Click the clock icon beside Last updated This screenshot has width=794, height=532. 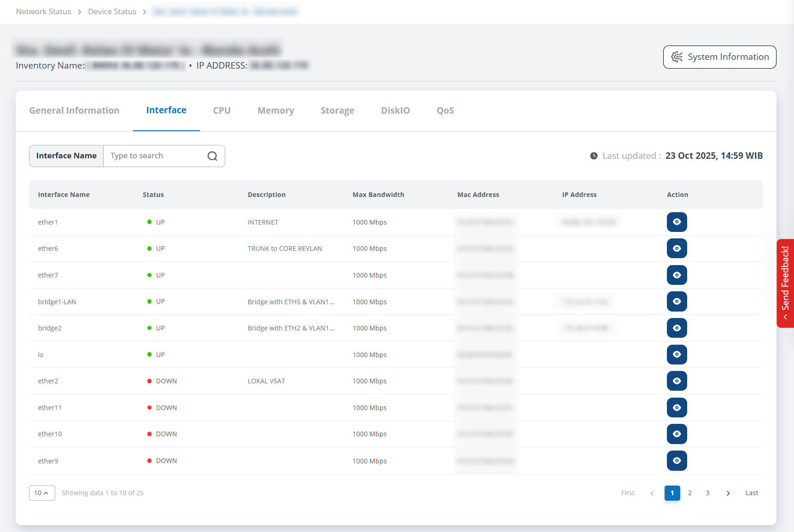click(x=594, y=156)
